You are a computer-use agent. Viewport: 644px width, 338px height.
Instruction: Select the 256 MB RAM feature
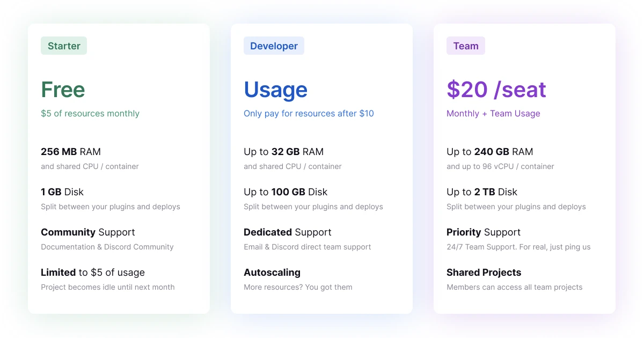point(71,152)
